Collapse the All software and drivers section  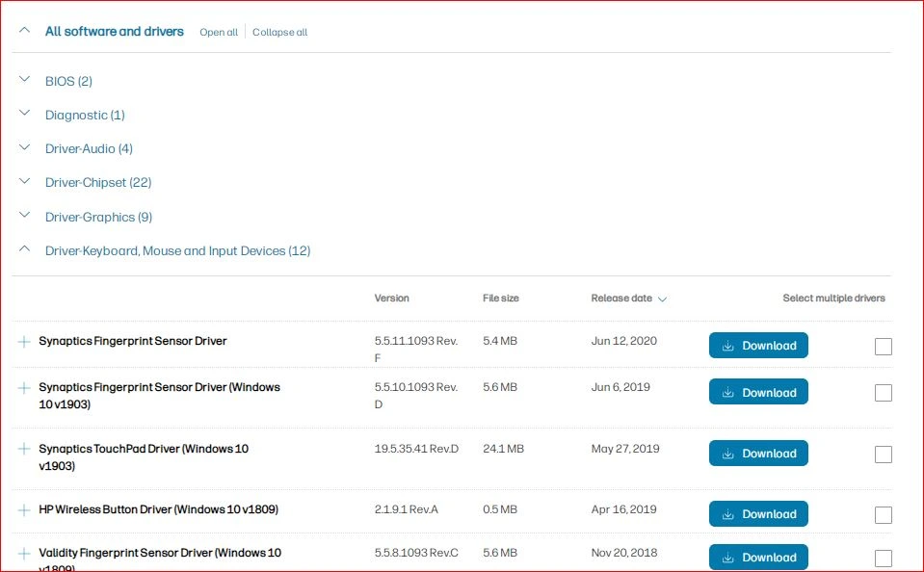point(24,30)
